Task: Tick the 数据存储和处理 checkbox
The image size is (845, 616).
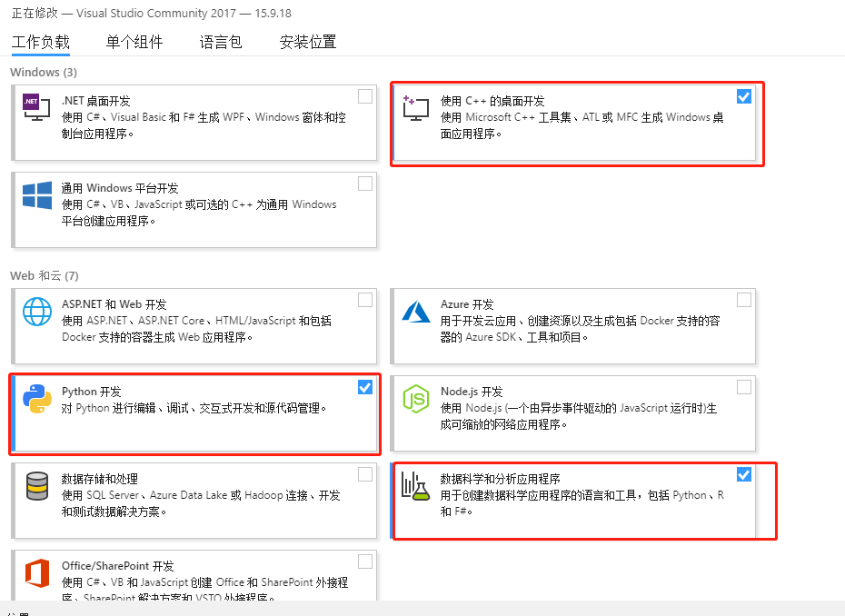Action: (365, 474)
